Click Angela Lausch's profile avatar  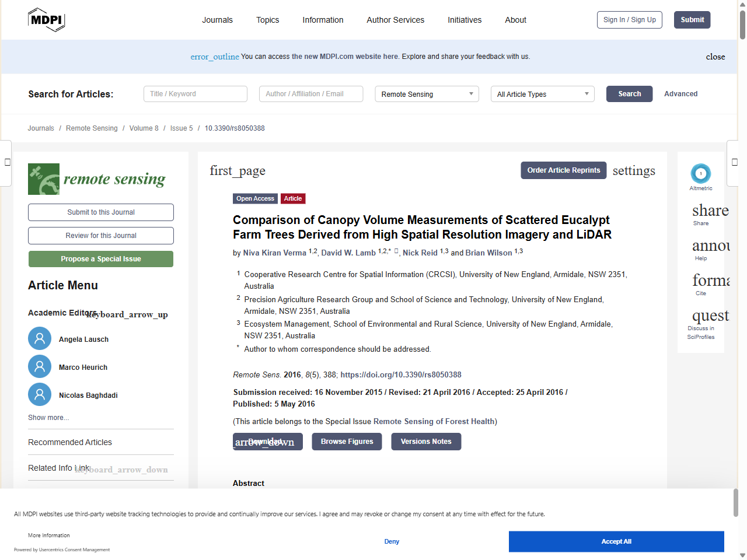click(x=40, y=339)
